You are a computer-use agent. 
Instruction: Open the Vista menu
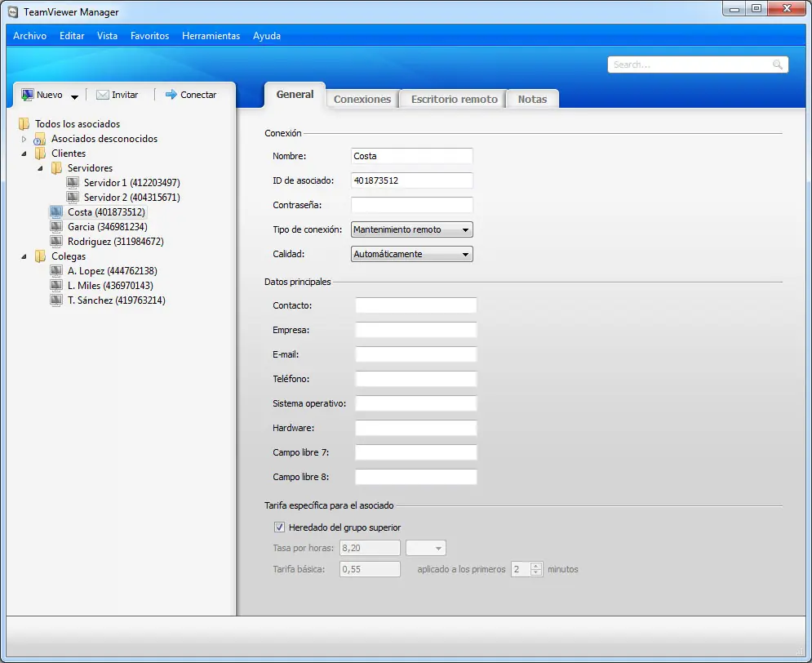click(x=107, y=36)
